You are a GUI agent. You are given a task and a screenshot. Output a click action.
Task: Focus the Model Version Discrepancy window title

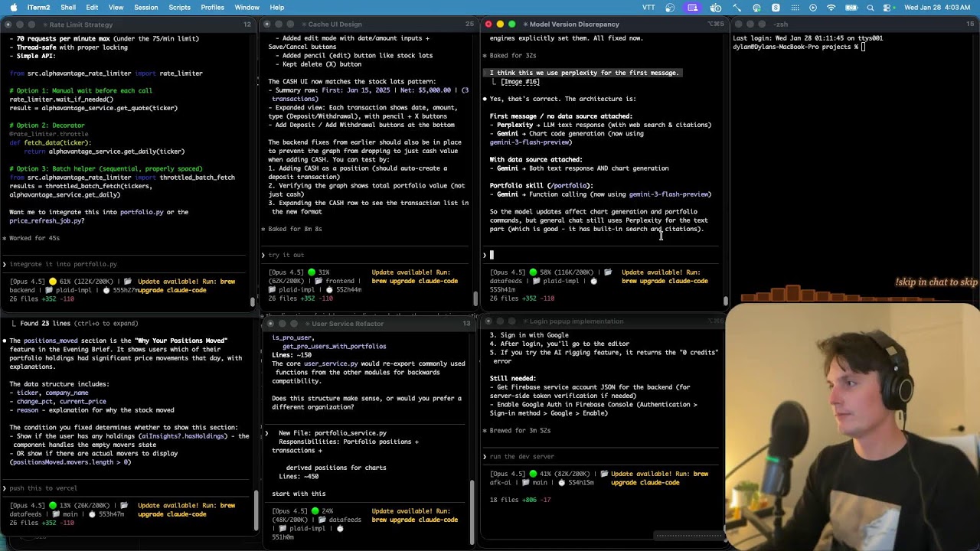(x=574, y=24)
